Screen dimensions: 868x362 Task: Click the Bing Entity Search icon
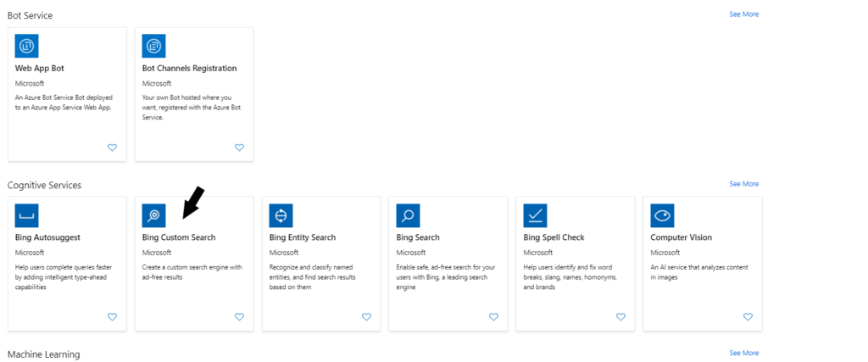pyautogui.click(x=281, y=215)
